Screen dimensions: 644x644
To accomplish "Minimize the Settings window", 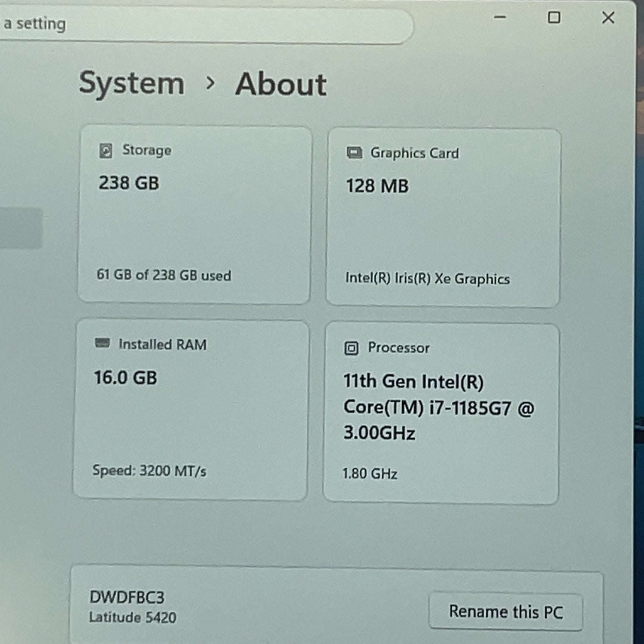I will pos(500,18).
